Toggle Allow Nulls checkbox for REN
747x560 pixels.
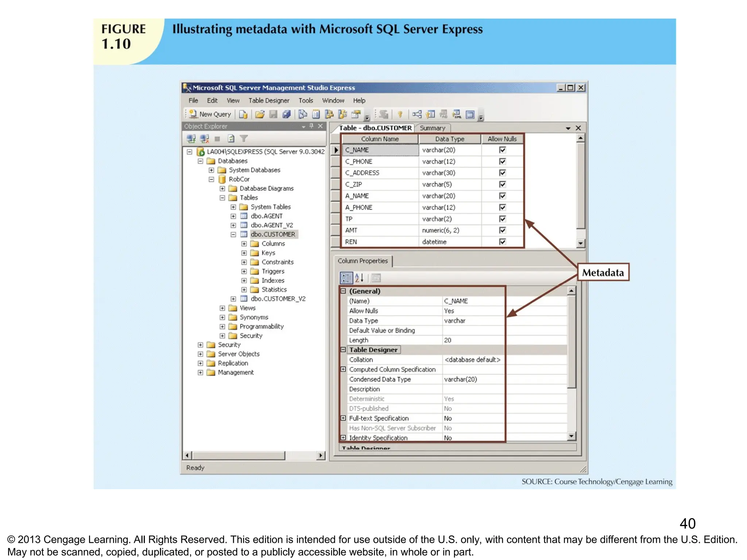pos(502,242)
